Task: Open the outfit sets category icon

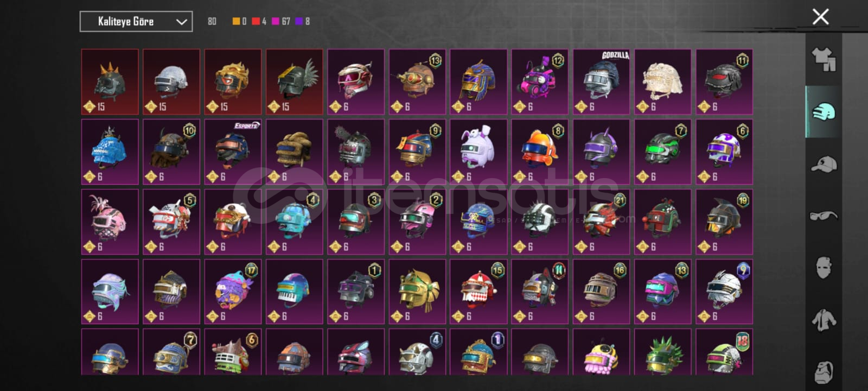Action: [823, 60]
